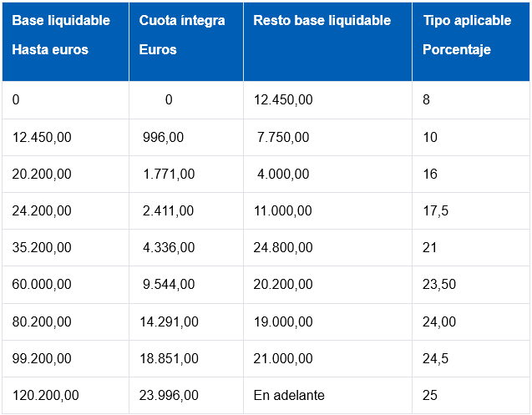Select the 'En adelante' cell

click(289, 394)
